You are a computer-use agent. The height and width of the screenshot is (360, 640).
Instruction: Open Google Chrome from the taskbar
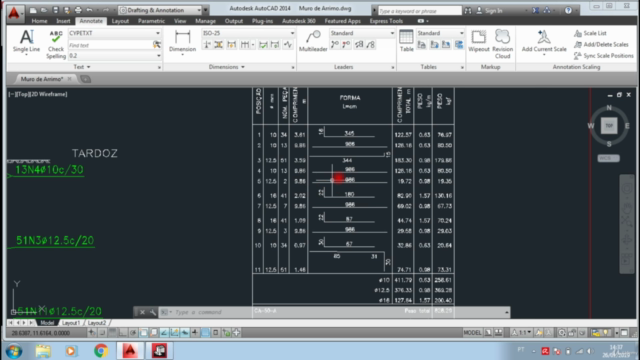click(x=101, y=351)
